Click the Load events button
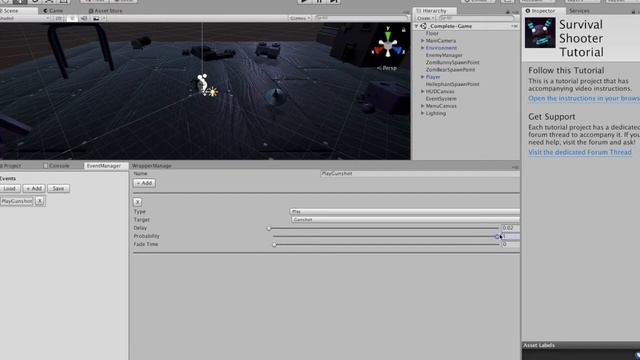Viewport: 640px width, 360px height. point(9,189)
